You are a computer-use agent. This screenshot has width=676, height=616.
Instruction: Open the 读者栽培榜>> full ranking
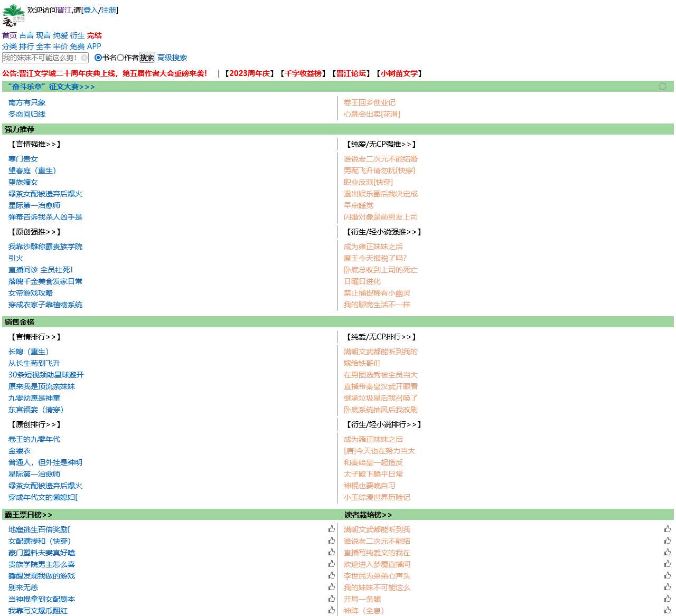368,515
